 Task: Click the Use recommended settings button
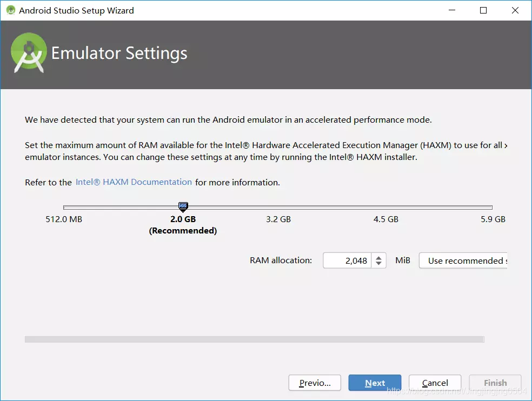(x=463, y=260)
